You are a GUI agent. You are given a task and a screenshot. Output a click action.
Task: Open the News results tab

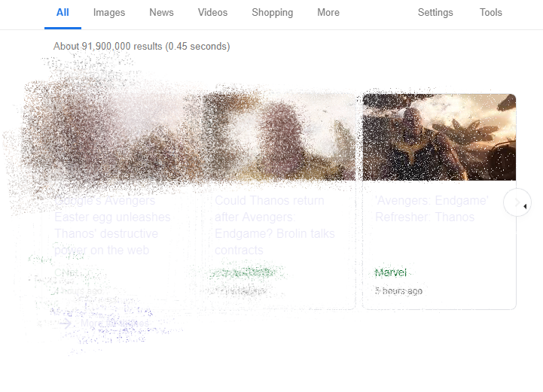[x=161, y=13]
